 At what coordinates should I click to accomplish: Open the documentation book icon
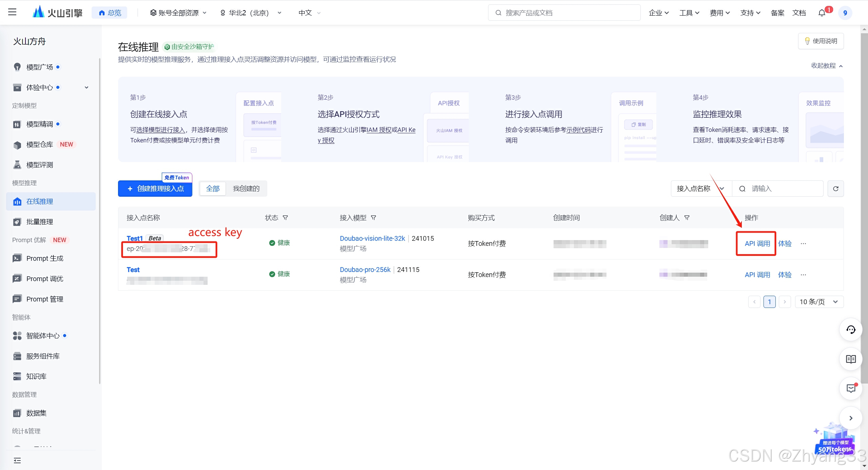851,359
